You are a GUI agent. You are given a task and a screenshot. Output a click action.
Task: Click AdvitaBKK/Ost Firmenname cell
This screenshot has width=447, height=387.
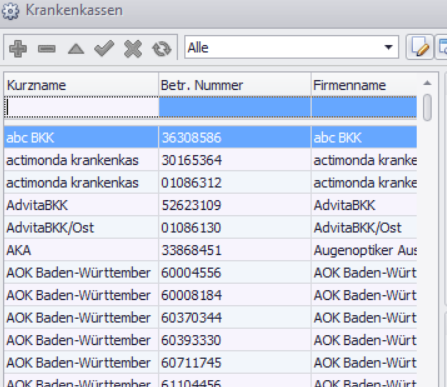tap(364, 228)
